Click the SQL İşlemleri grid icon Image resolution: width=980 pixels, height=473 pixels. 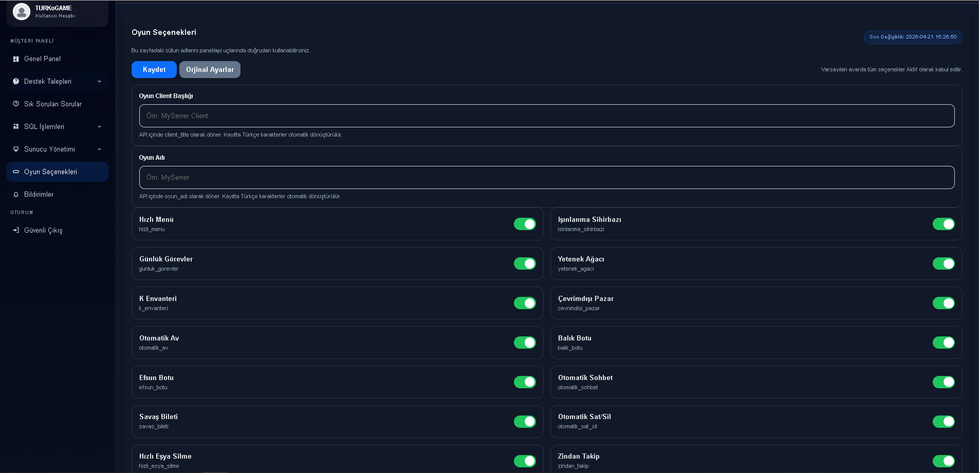click(16, 126)
